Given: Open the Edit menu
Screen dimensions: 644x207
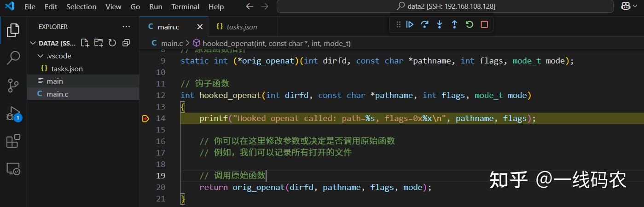Looking at the screenshot, I should tap(51, 7).
